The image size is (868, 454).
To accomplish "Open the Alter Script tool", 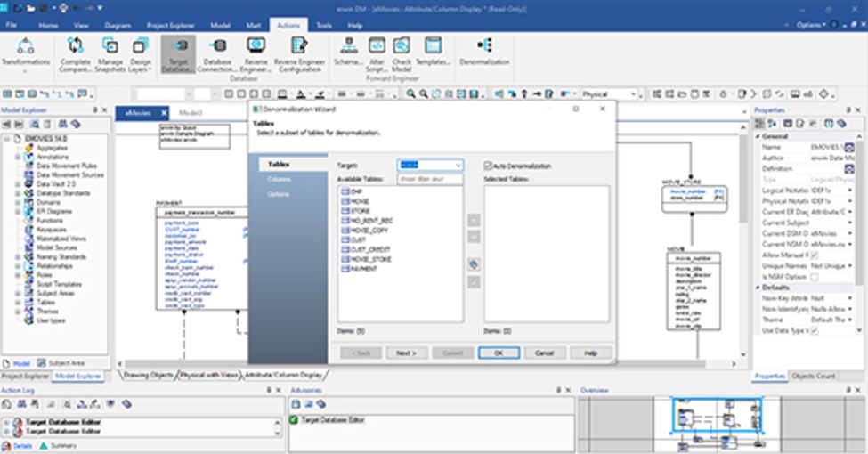I will click(377, 54).
